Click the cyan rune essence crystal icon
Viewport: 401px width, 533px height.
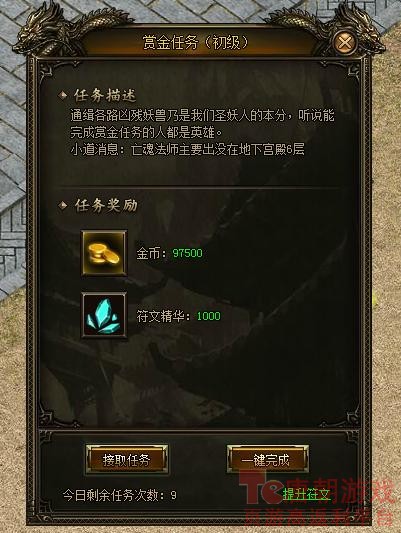coord(104,315)
